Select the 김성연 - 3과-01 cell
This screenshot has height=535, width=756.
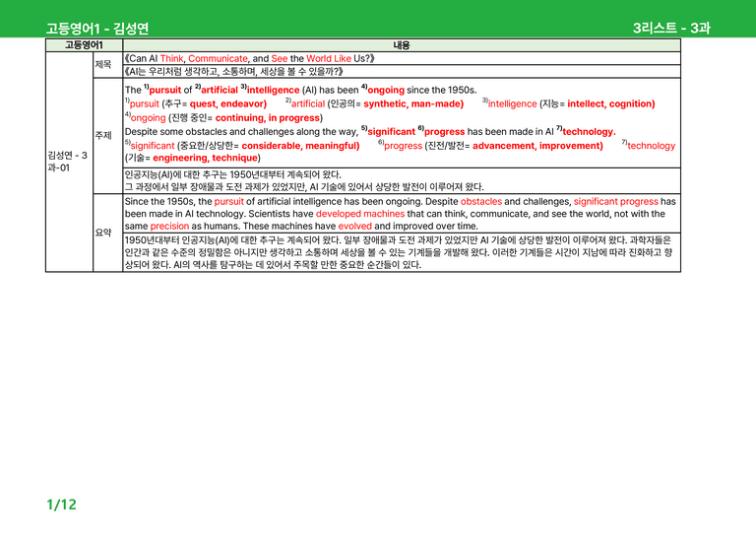click(69, 162)
